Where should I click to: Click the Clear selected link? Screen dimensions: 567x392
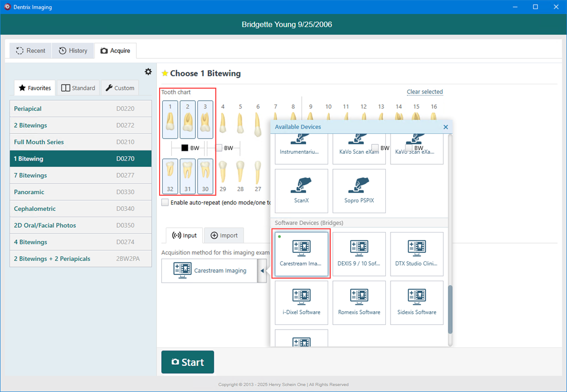[424, 92]
